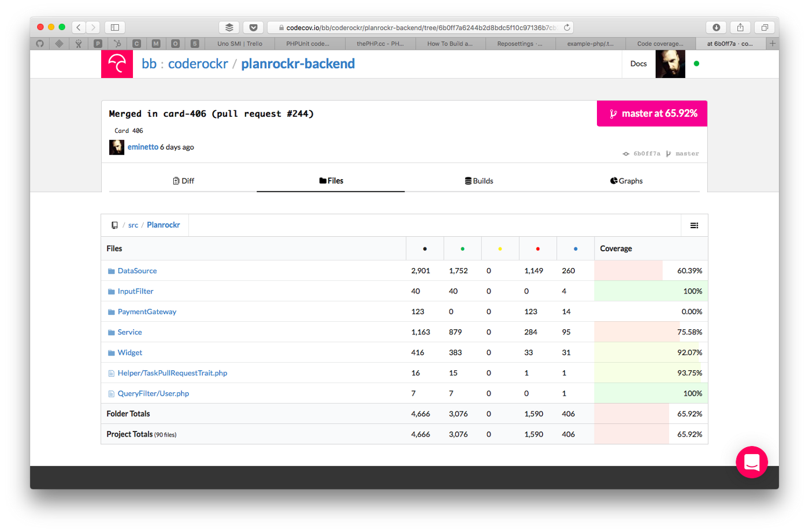
Task: Open the pinned tab with the 'C' icon
Action: (x=136, y=43)
